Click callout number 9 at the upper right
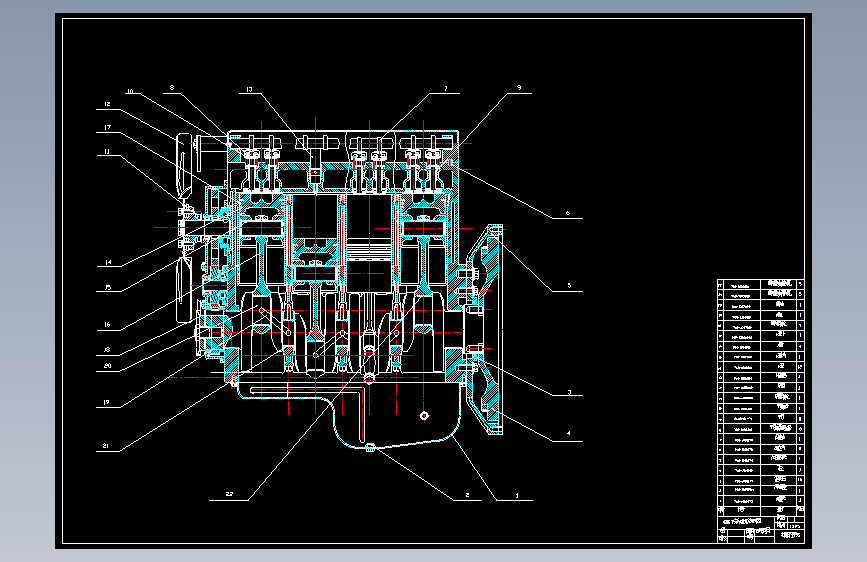 pyautogui.click(x=519, y=87)
